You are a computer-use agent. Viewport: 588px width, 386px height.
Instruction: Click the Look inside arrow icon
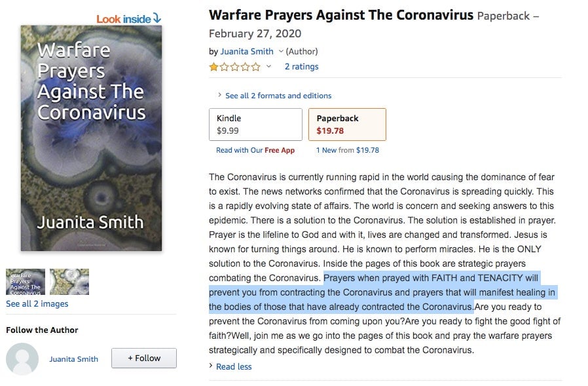(x=157, y=18)
